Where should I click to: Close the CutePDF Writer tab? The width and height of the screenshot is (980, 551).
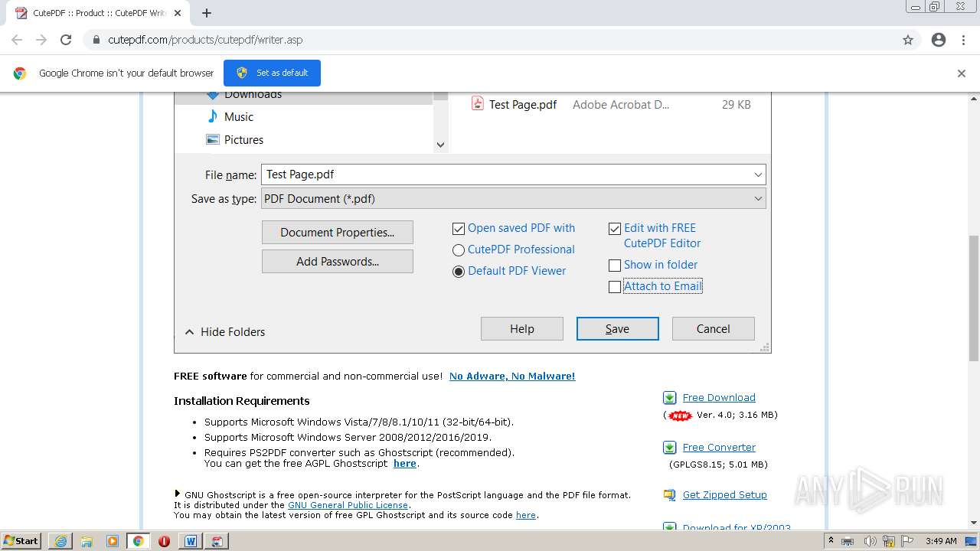pyautogui.click(x=178, y=13)
